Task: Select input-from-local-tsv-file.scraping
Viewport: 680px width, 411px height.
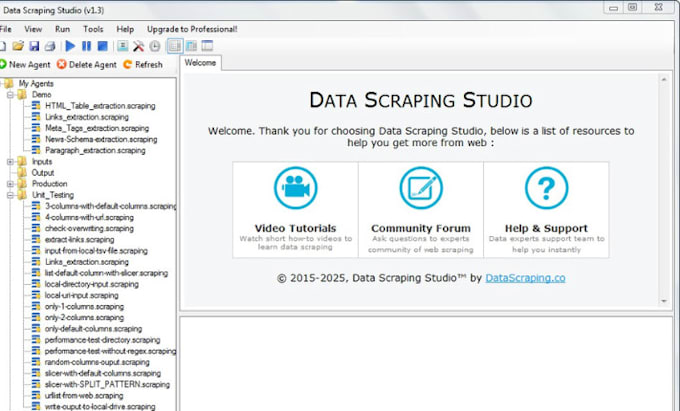Action: tap(96, 251)
